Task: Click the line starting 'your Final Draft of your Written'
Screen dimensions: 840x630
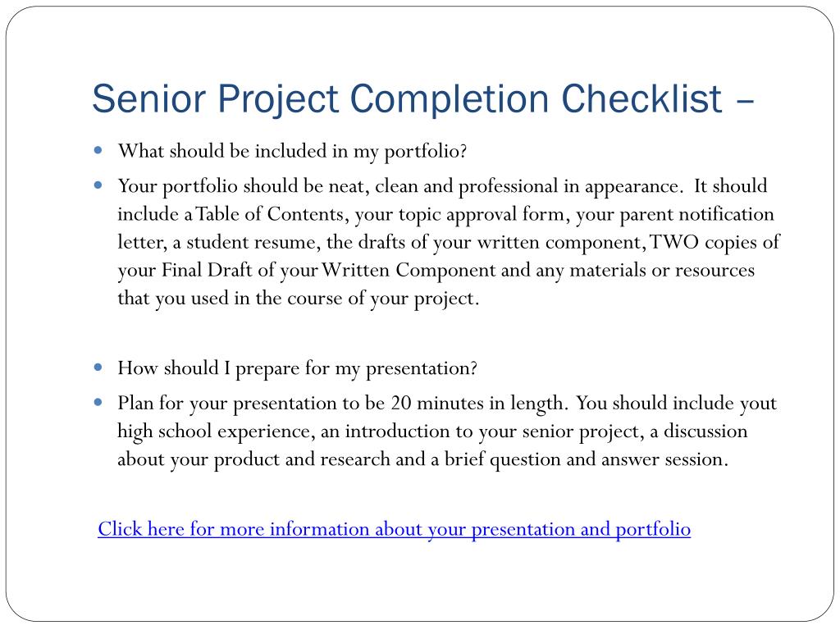Action: (x=436, y=271)
